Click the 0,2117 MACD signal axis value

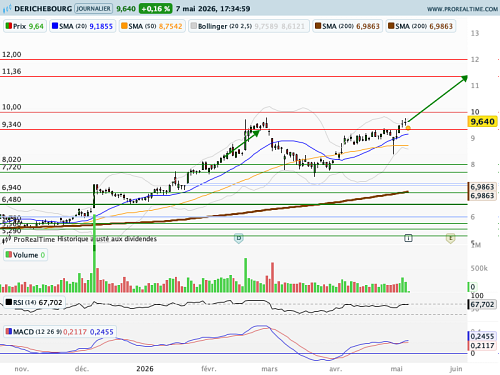coord(482,345)
